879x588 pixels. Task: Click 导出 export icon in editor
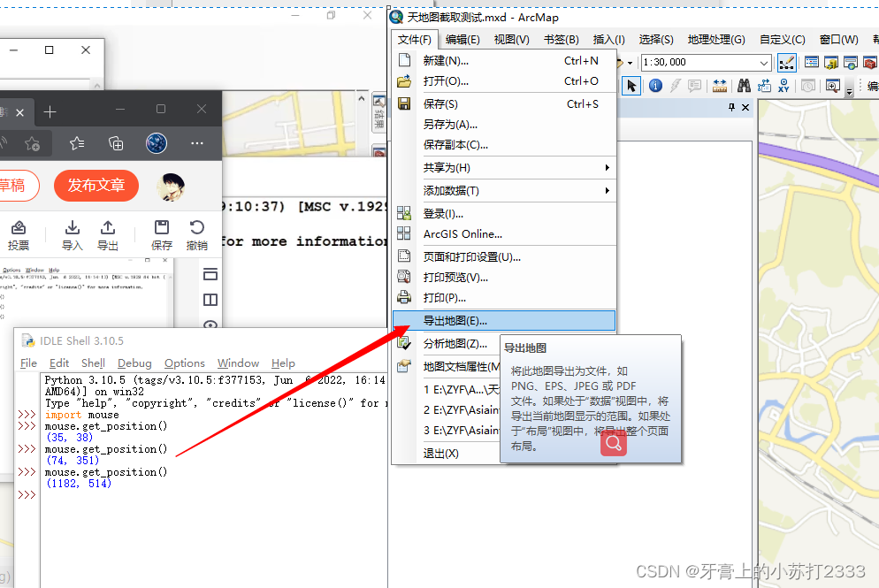[108, 235]
